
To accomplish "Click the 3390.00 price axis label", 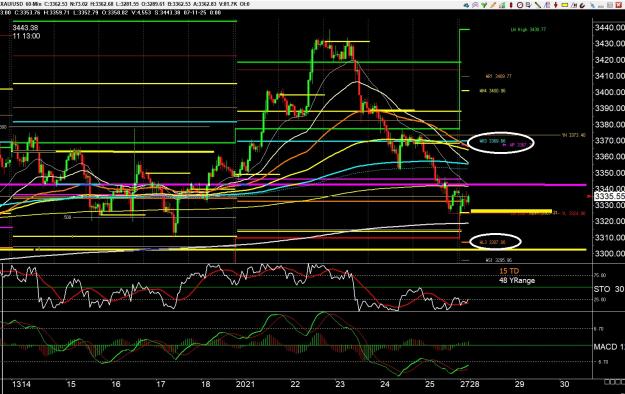I will tap(609, 108).
